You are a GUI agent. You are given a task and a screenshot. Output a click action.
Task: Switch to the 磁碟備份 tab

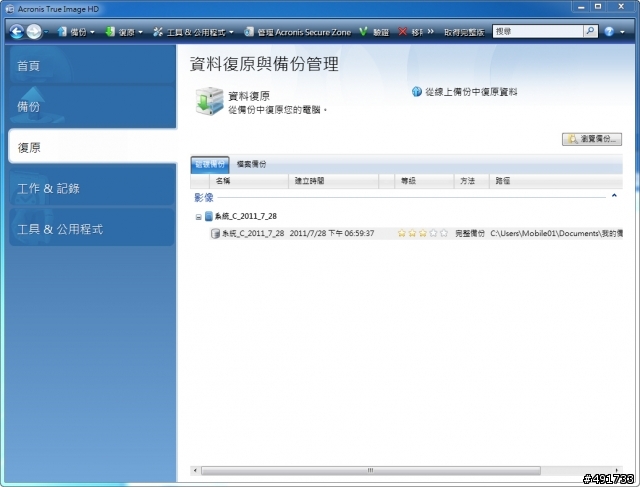coord(210,165)
